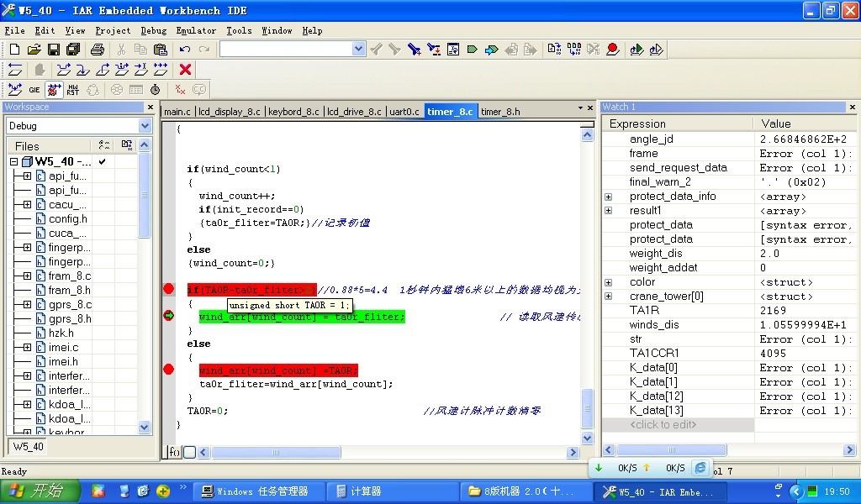Open the toolbar search combo box dropdown
The image size is (861, 504).
tap(358, 50)
